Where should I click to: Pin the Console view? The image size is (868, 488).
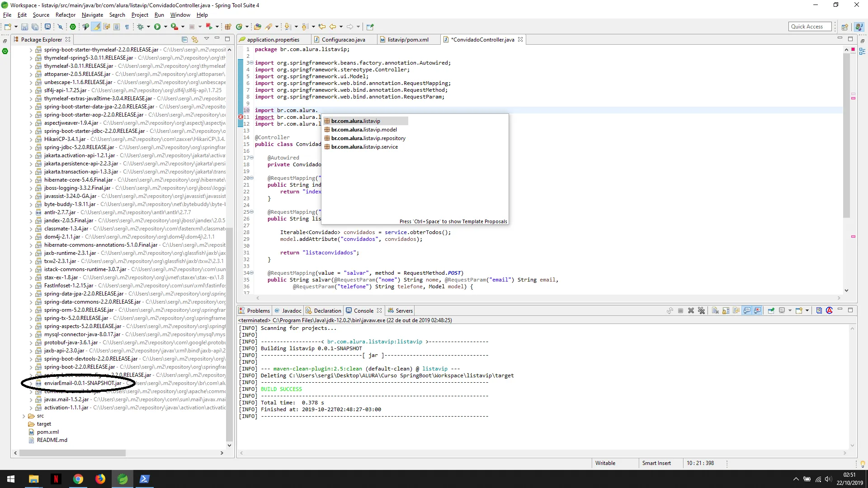point(771,310)
